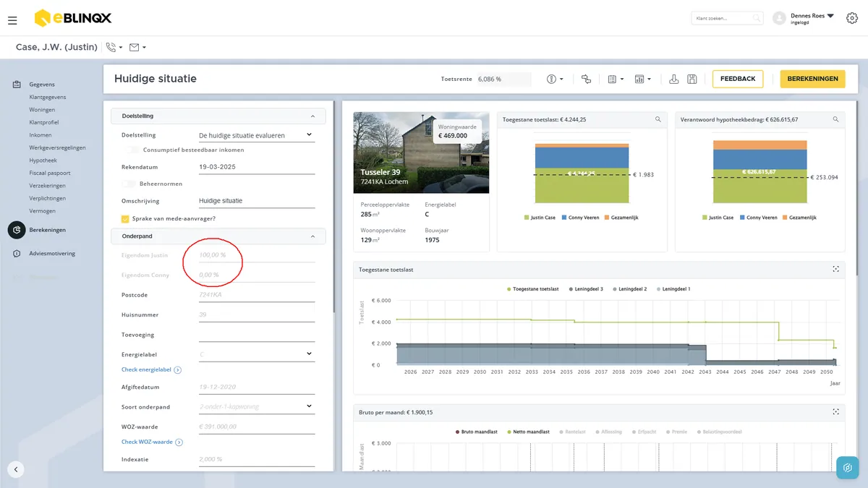Open the Soort onderpand dropdown
Screen dimensions: 868x488
pos(257,406)
